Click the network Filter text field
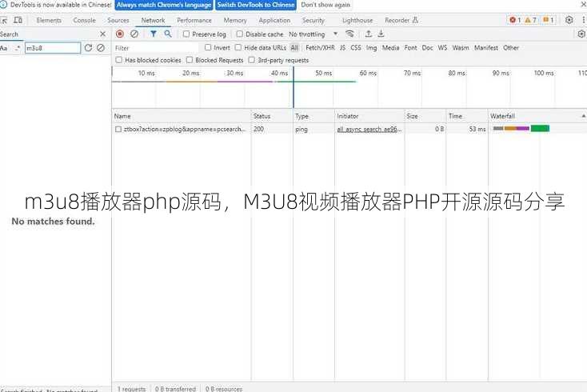 pyautogui.click(x=156, y=48)
